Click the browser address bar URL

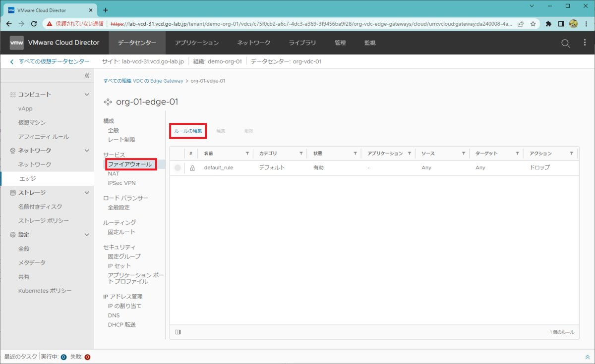310,23
